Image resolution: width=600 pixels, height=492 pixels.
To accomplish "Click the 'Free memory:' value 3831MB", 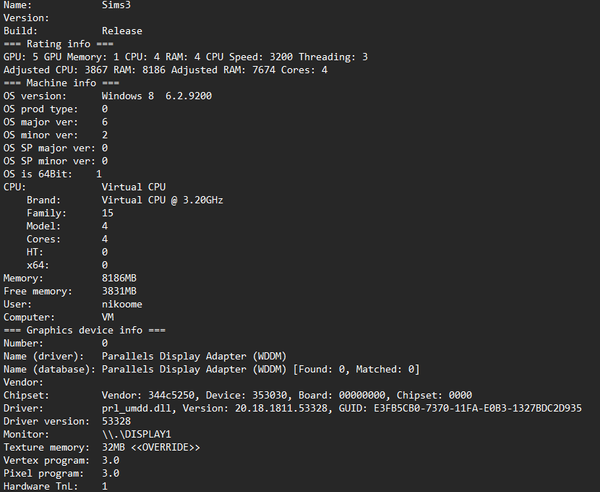I will (x=119, y=291).
